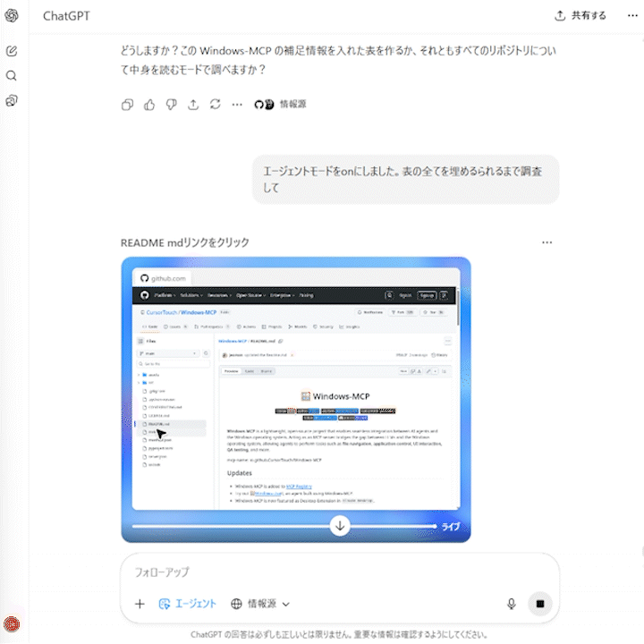Open the agent task options ellipsis
Viewport: 644px width, 644px height.
(547, 242)
